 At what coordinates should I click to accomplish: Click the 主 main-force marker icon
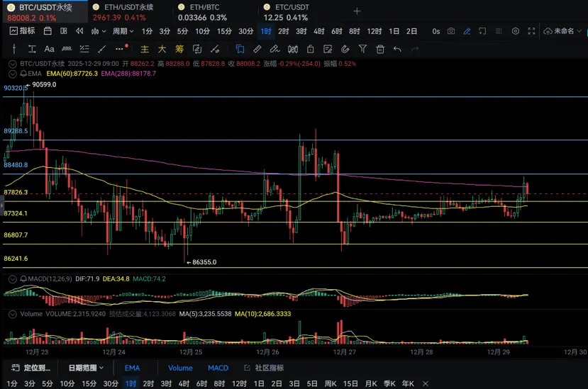(x=145, y=49)
